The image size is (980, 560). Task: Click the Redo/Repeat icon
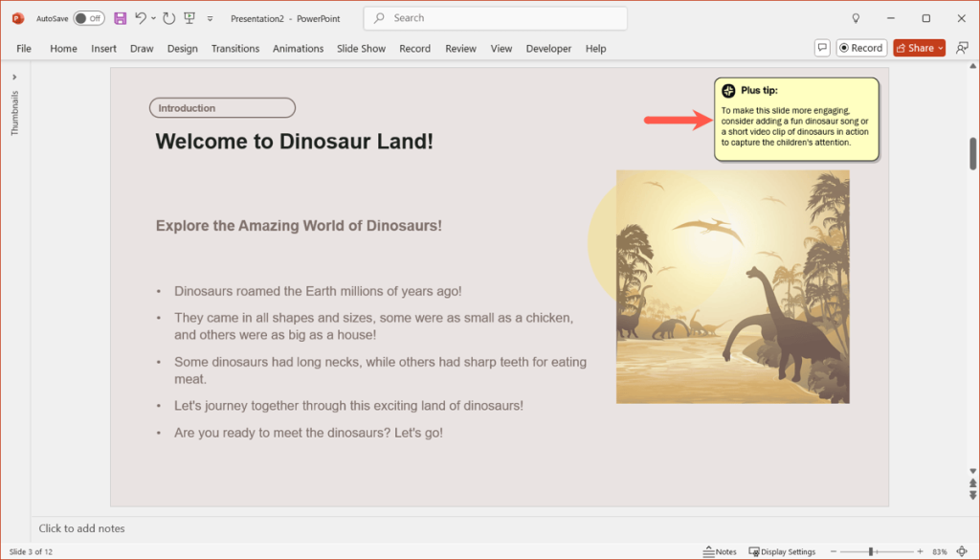point(169,18)
